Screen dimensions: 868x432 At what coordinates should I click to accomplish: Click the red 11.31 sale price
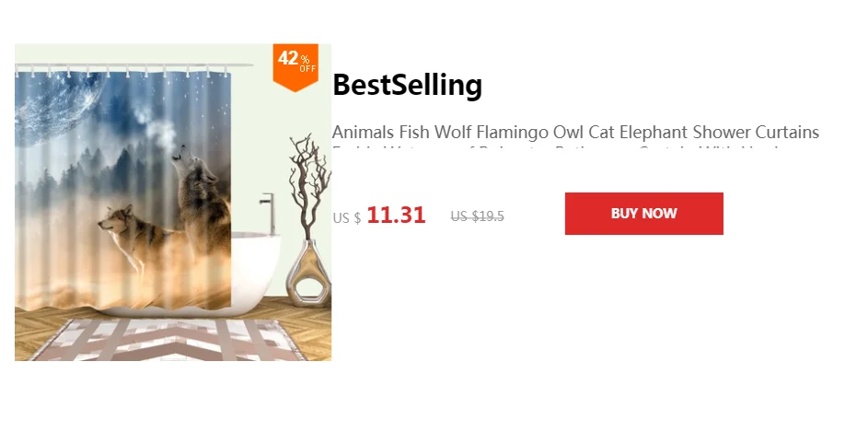396,215
